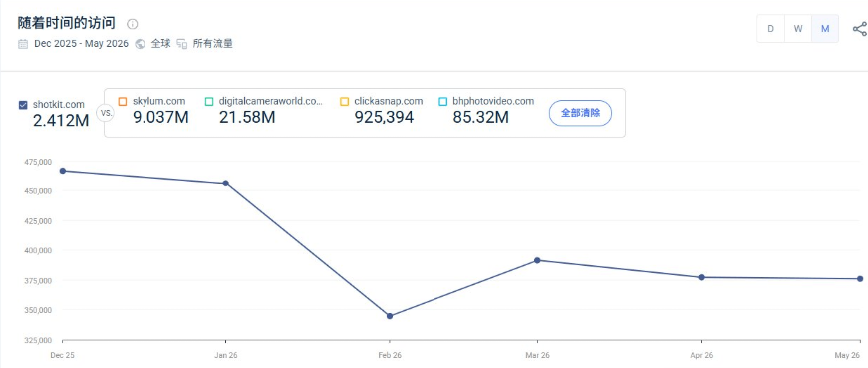
Task: Click the Dec 25 data point
Action: point(63,171)
